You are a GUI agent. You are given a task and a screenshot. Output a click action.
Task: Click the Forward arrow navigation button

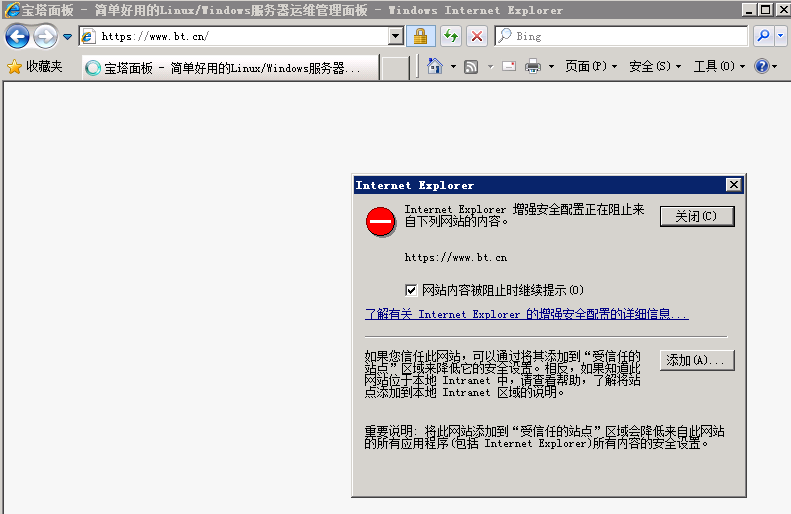[45, 36]
